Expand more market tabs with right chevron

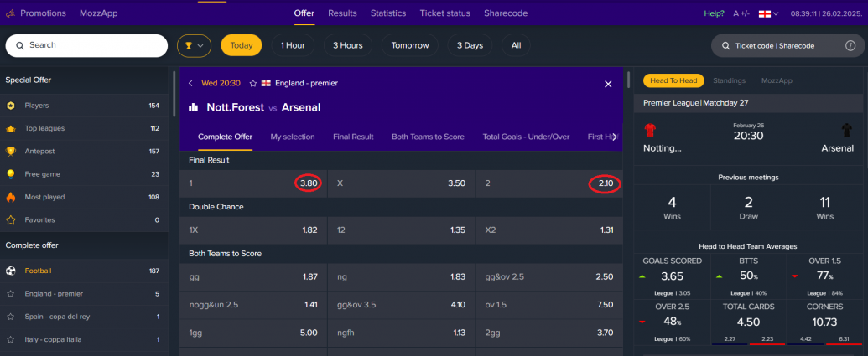tap(615, 137)
